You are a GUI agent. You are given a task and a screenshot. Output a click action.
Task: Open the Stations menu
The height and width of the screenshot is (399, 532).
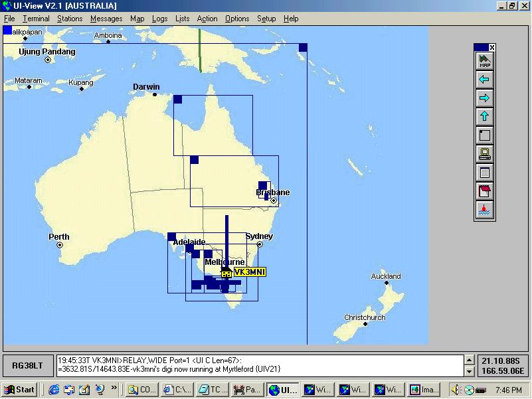click(70, 19)
